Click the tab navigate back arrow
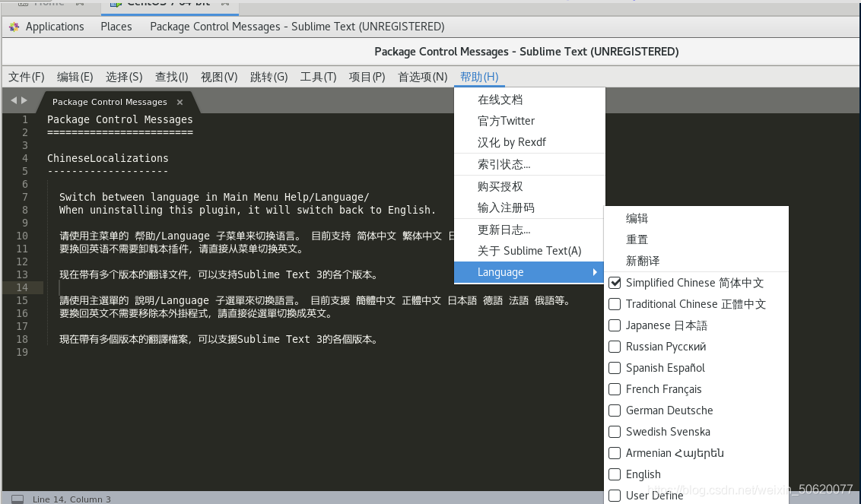The width and height of the screenshot is (861, 504). click(x=14, y=100)
